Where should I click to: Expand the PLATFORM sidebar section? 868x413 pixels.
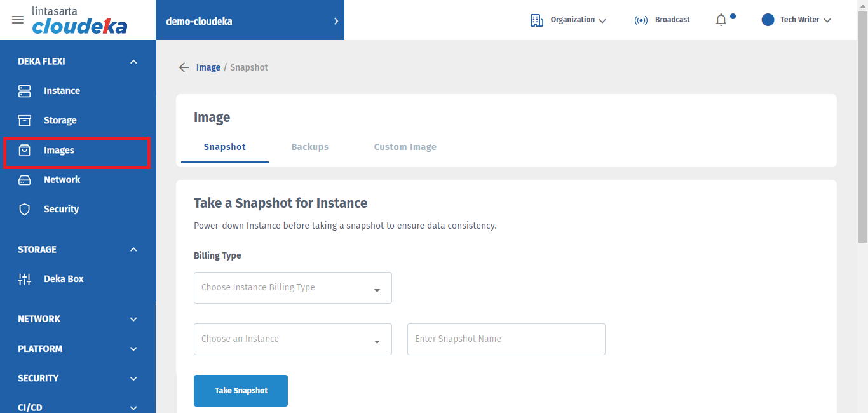point(133,349)
